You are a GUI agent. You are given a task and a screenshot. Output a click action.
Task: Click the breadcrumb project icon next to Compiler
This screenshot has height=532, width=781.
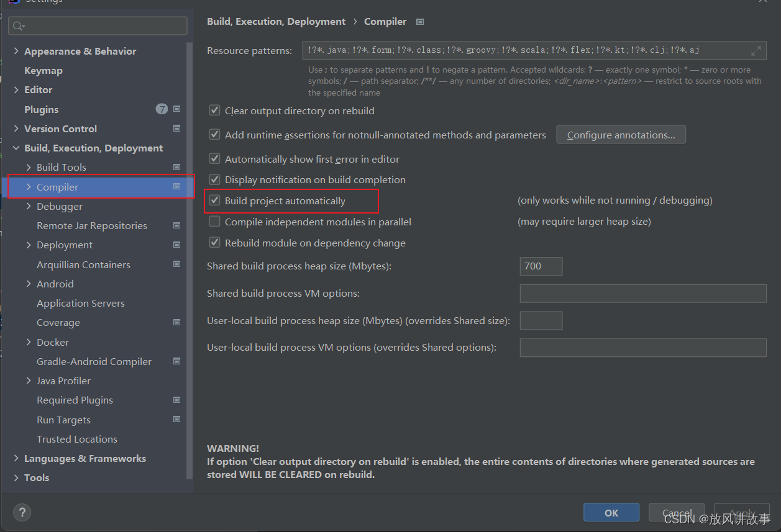coord(420,22)
